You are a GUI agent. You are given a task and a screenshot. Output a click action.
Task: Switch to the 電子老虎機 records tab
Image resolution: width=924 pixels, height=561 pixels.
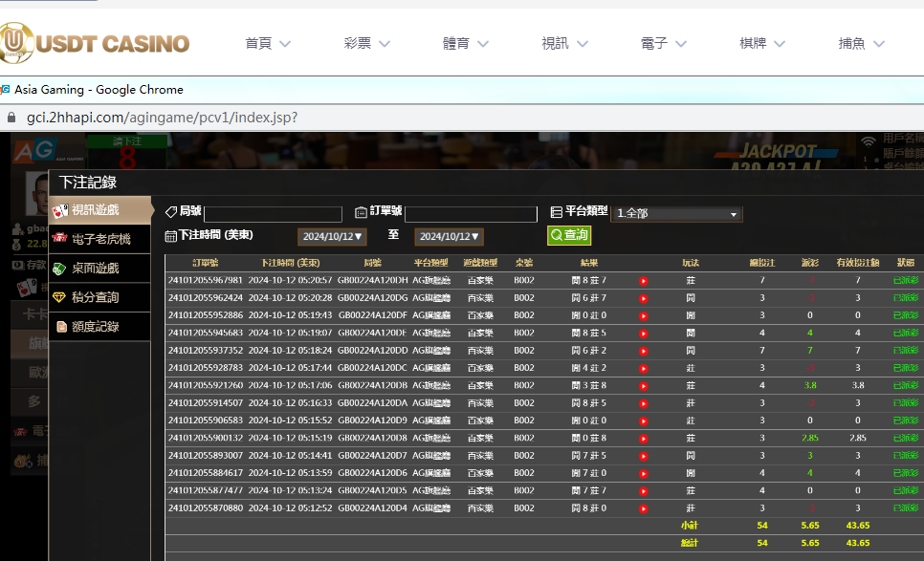pyautogui.click(x=100, y=239)
